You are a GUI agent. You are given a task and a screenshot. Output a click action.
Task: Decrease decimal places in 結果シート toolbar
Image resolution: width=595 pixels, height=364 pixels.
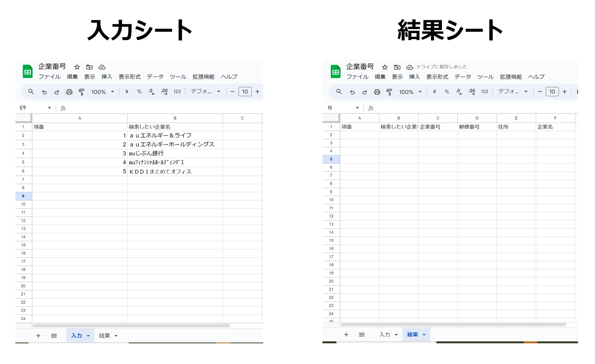pyautogui.click(x=459, y=92)
